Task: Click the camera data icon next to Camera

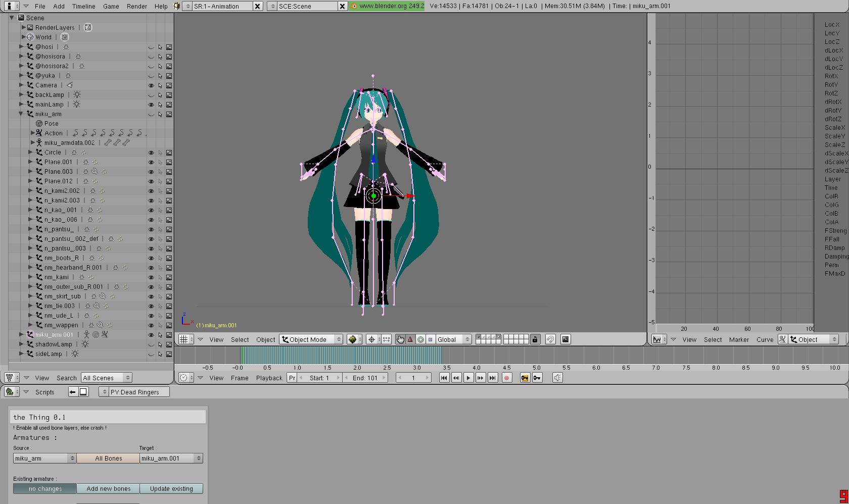Action: point(70,85)
